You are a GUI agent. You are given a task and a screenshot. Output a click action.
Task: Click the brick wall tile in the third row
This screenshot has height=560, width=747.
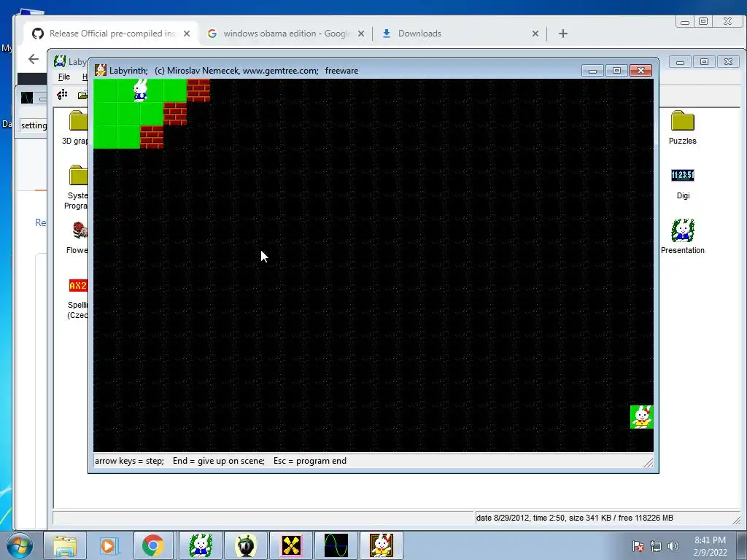[152, 137]
